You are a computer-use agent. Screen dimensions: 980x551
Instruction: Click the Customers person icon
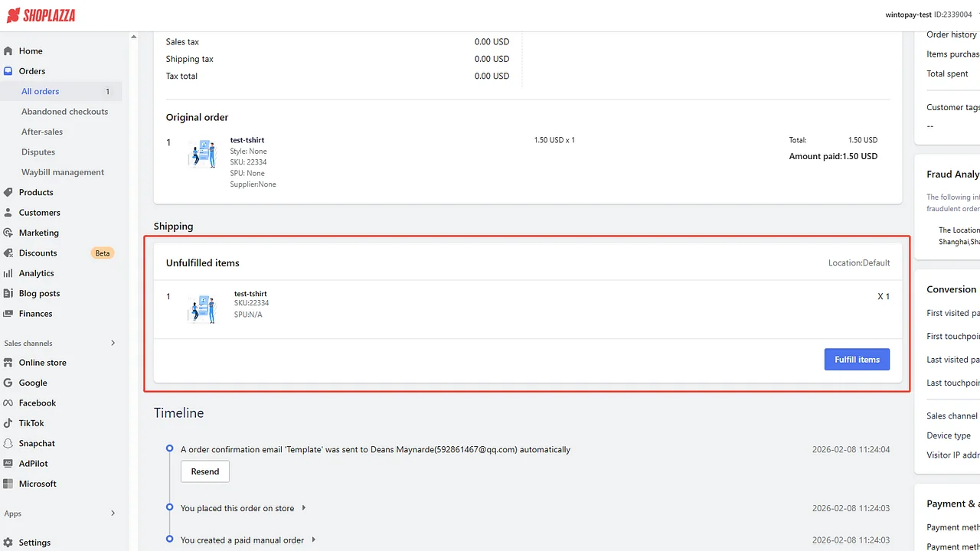pyautogui.click(x=8, y=213)
